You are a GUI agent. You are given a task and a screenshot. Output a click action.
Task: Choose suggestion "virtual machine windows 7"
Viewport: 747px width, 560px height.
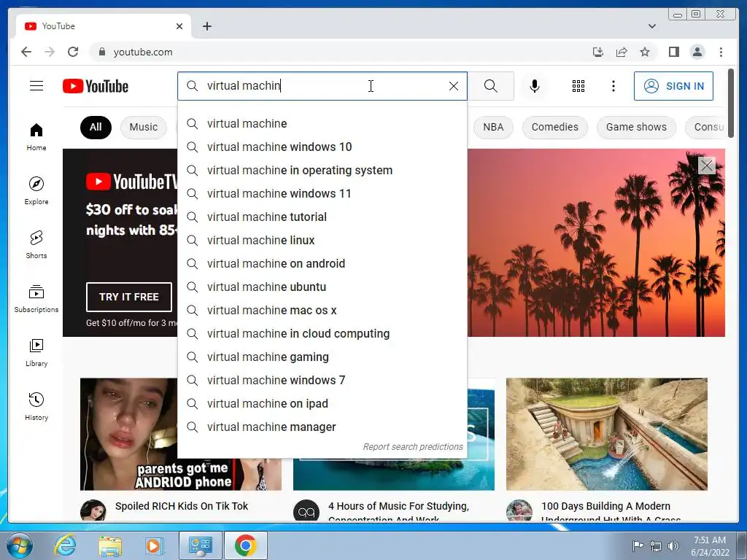click(x=322, y=381)
